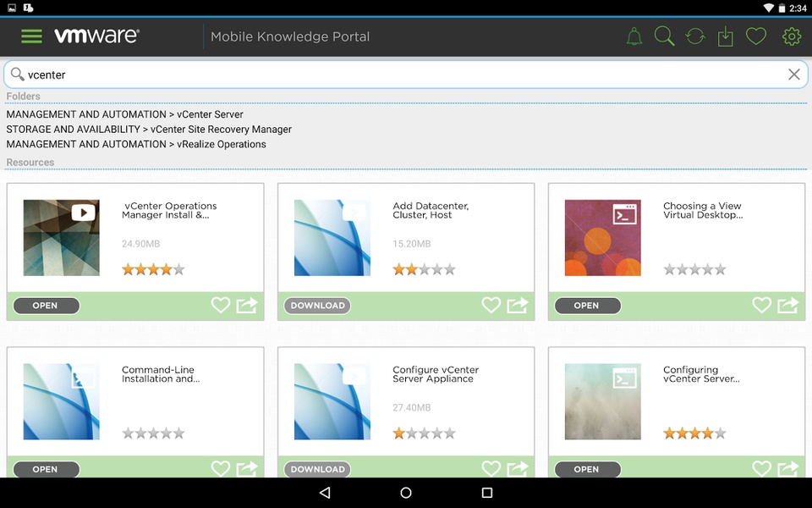Image resolution: width=812 pixels, height=508 pixels.
Task: Open the hamburger navigation menu
Action: point(31,36)
